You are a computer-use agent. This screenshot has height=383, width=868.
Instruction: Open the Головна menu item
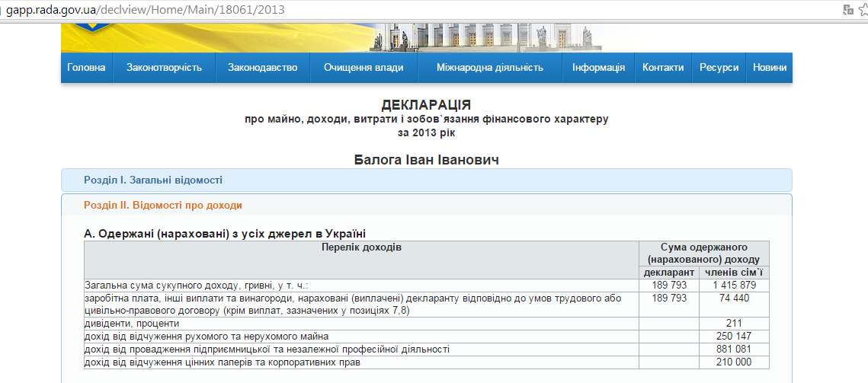coord(86,67)
